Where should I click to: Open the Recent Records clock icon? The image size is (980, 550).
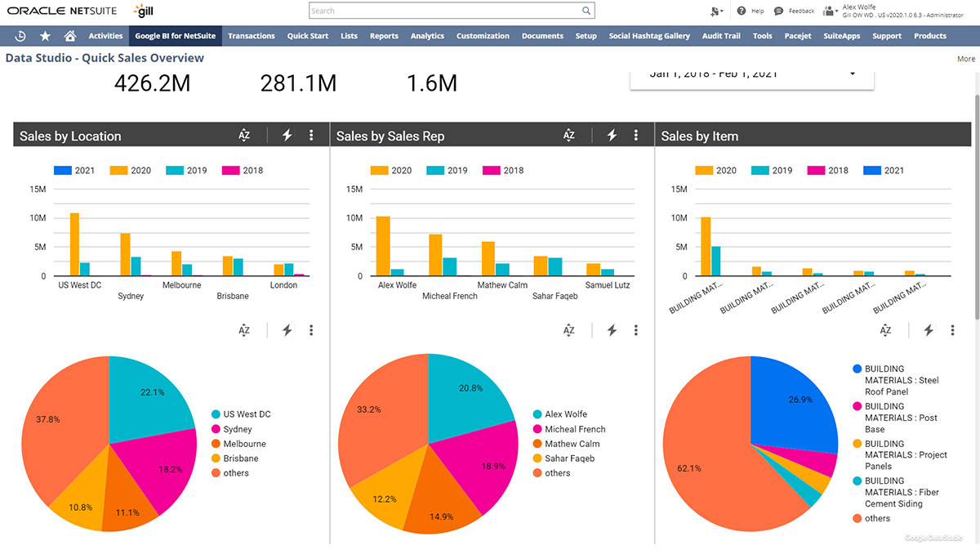coord(22,36)
